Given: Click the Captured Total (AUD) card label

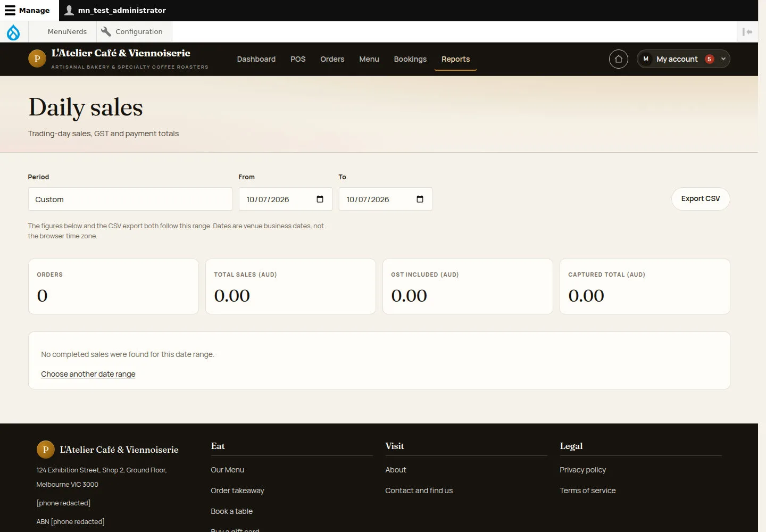Looking at the screenshot, I should (606, 275).
